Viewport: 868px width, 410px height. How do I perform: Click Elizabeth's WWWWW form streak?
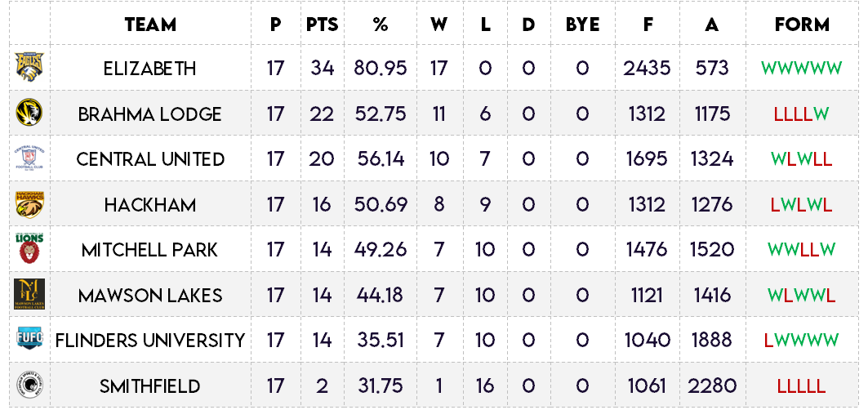coord(801,68)
